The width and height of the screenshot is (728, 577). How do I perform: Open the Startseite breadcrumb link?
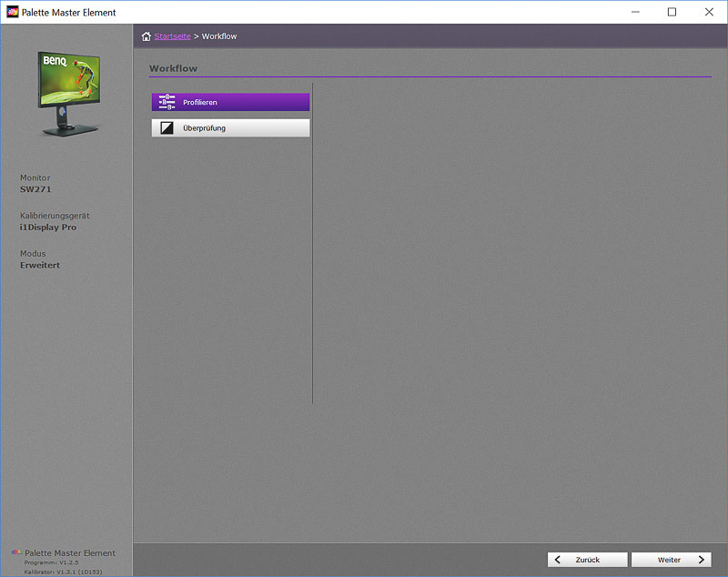172,36
